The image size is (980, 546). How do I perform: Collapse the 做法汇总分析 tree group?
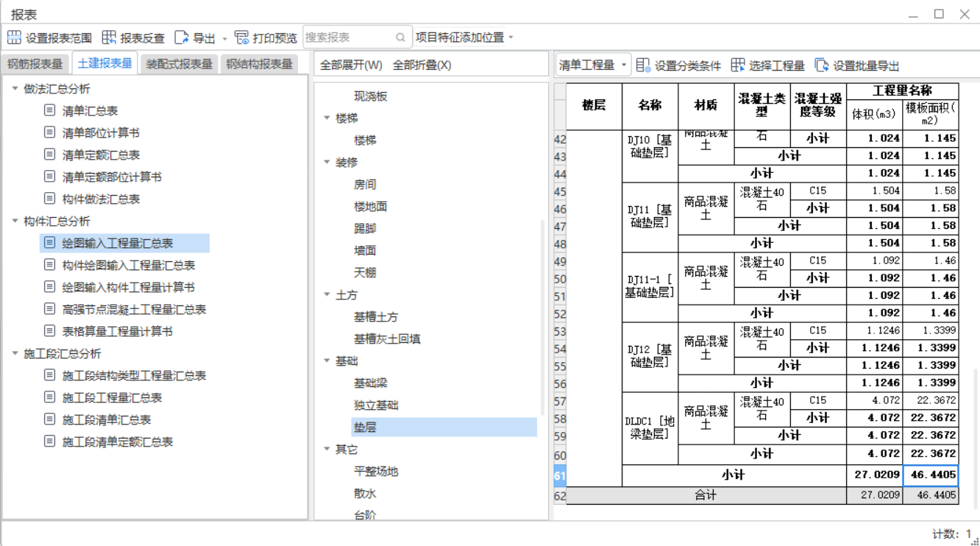click(x=15, y=88)
